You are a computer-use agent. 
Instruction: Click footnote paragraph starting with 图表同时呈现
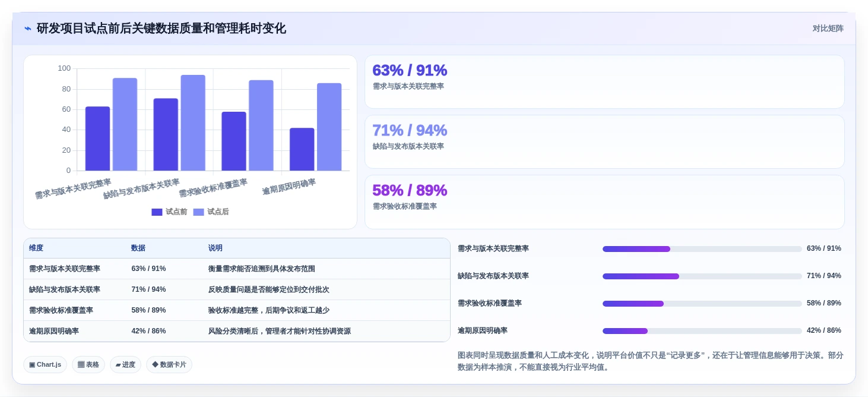pyautogui.click(x=651, y=361)
